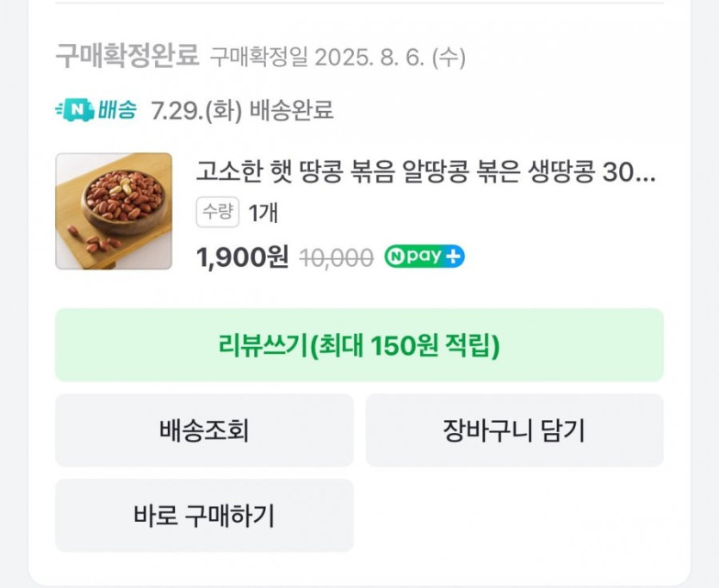Tap the 7.29.(화) 배송완료 delivery status
Screen dimensions: 719x588
point(242,111)
